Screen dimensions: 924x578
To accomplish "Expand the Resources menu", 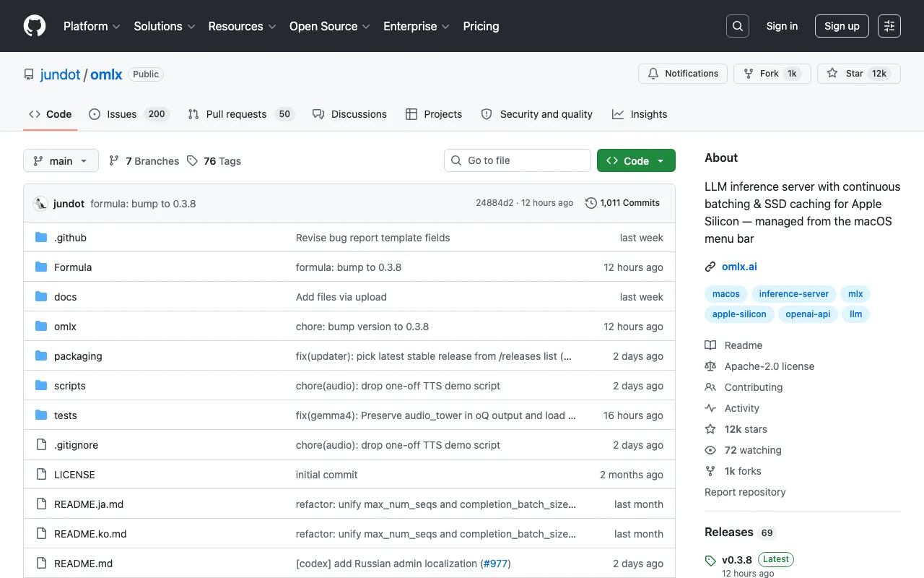I will (242, 26).
